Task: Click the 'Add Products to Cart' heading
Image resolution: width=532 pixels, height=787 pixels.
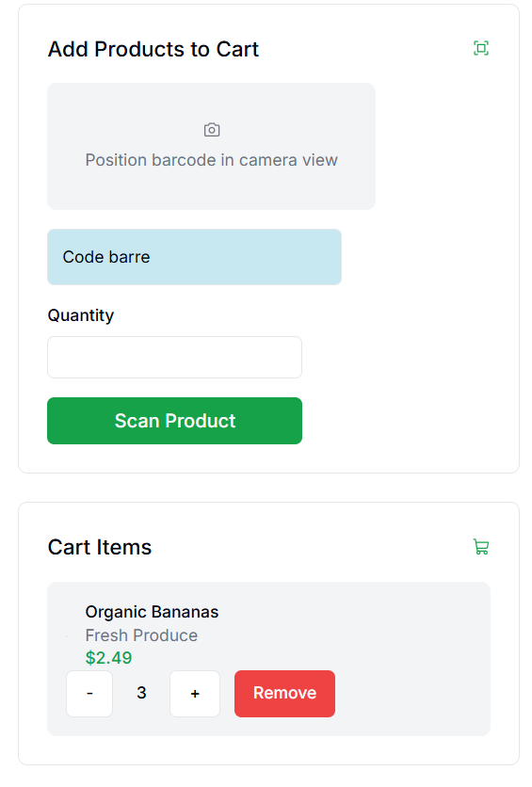Action: [153, 49]
